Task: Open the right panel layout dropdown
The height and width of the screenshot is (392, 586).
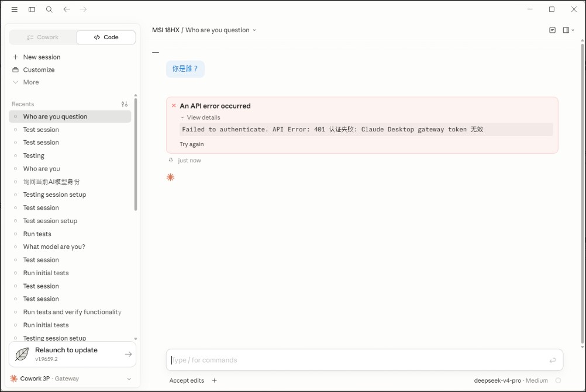Action: (568, 30)
